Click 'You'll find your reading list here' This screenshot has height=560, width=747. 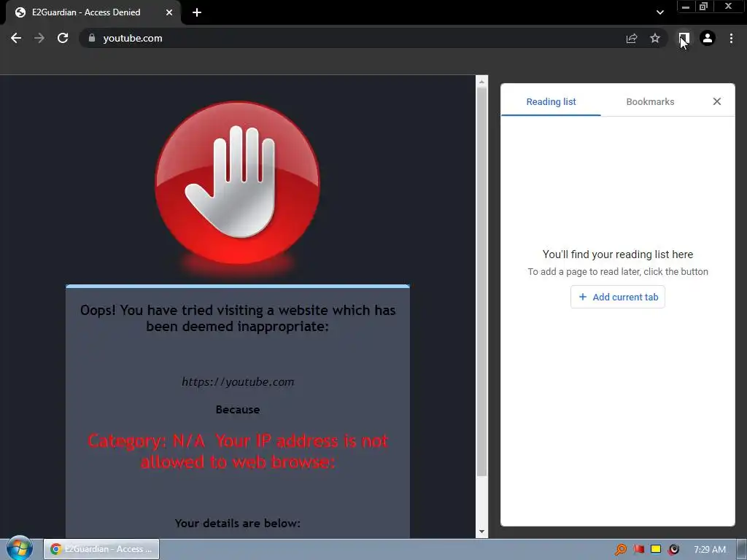coord(618,254)
